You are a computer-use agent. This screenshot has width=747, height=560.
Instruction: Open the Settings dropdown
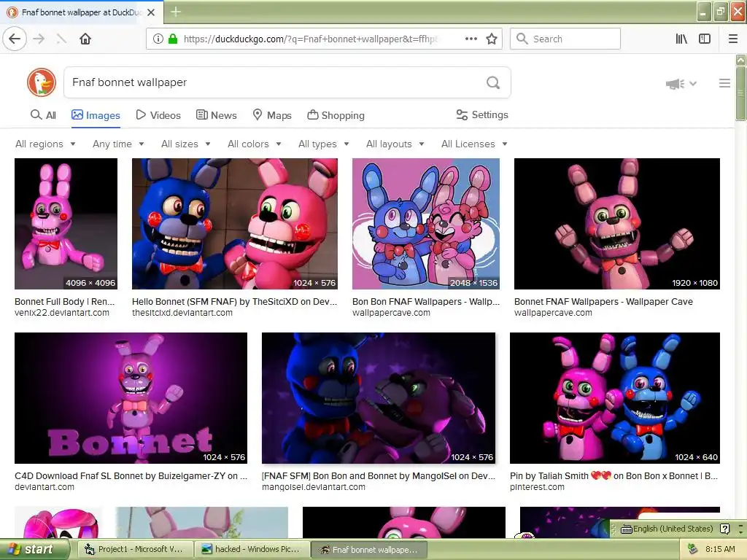(482, 114)
